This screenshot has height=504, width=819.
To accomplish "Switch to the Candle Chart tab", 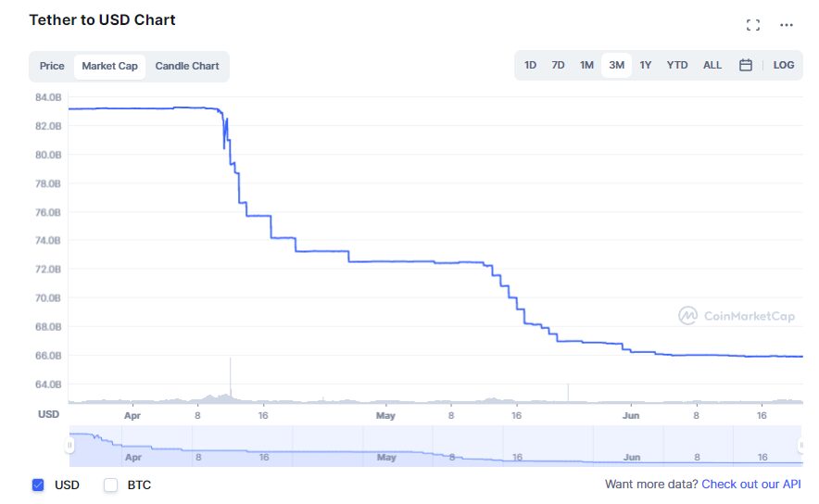I will tap(187, 67).
